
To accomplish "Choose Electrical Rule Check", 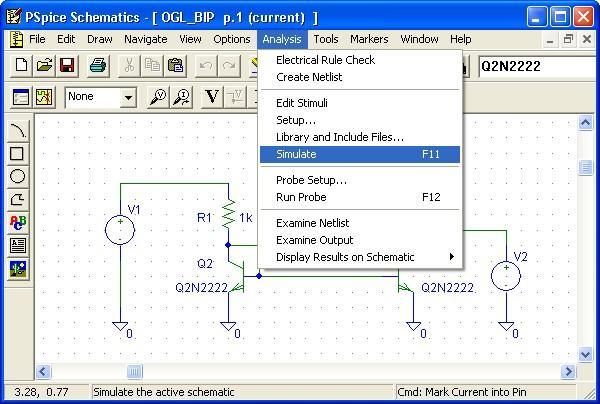I will (360, 60).
